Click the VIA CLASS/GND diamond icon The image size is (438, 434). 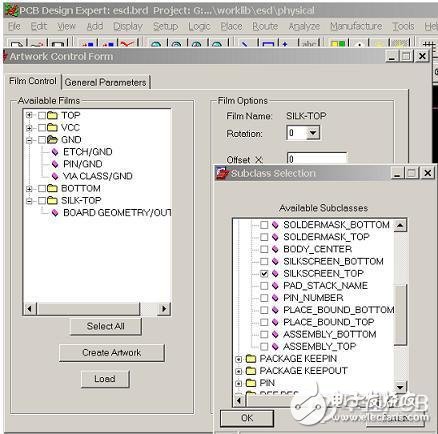(x=55, y=176)
